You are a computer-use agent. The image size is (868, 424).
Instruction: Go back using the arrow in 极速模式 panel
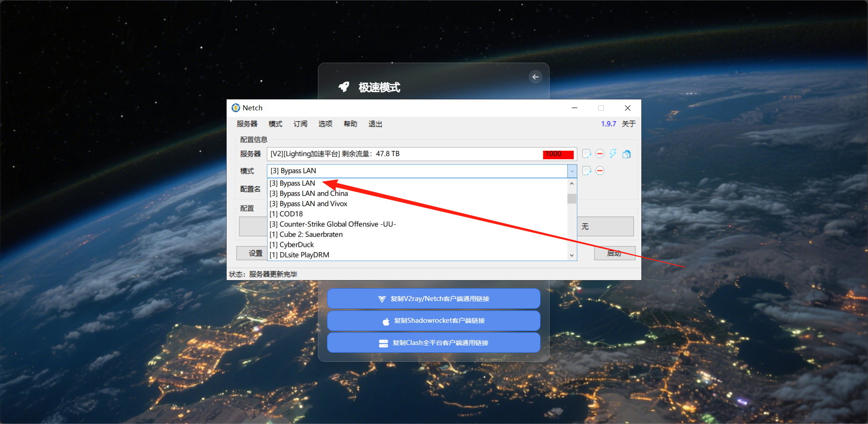click(x=536, y=77)
